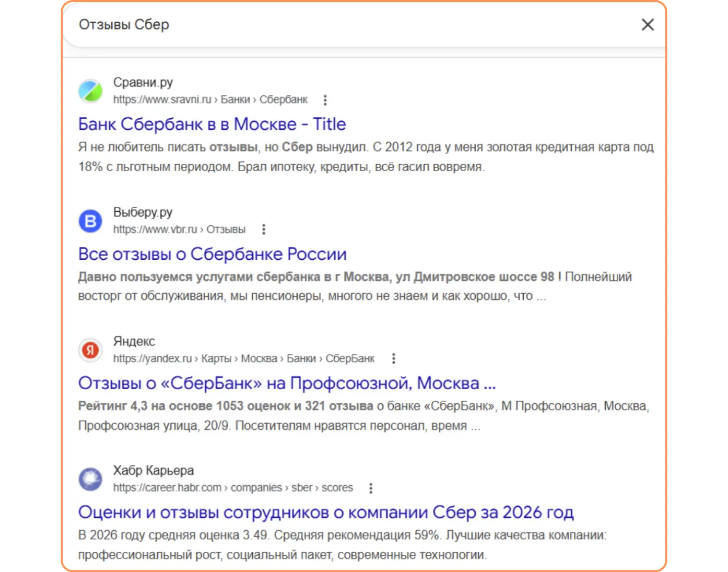Click the Хабр Карьера favicon

point(90,479)
